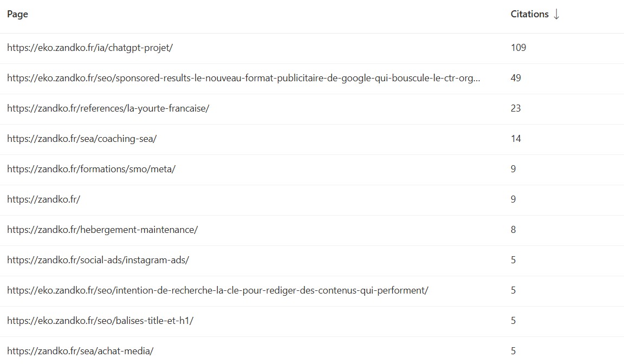
Task: Select the citation value 49
Action: click(x=516, y=78)
